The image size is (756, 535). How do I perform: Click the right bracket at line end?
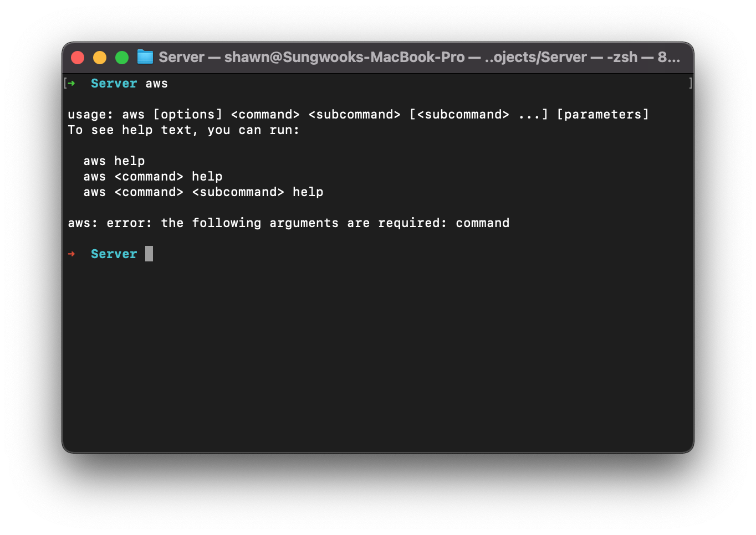pos(689,83)
